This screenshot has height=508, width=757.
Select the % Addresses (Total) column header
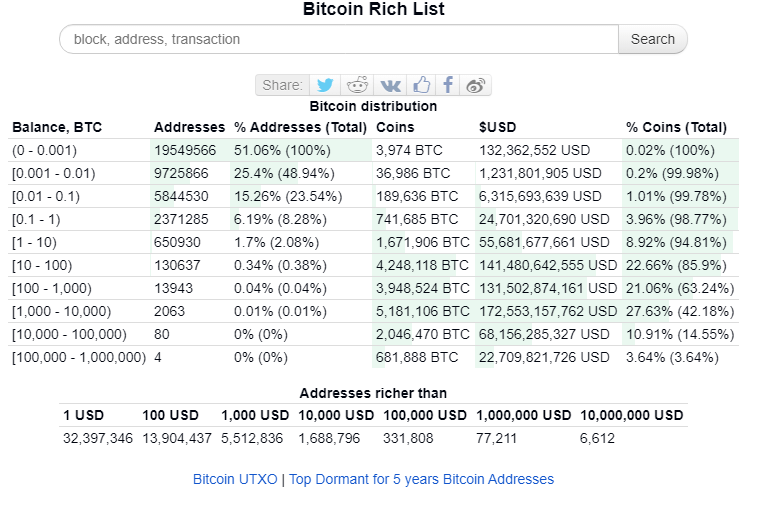[300, 127]
